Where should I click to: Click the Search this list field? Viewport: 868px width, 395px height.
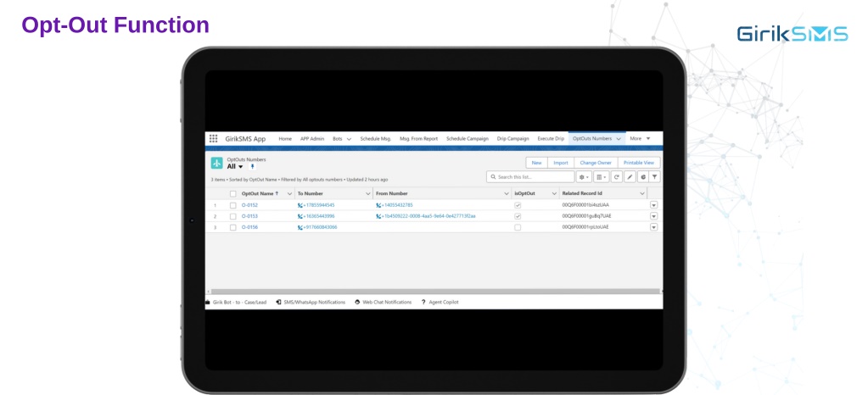pos(530,177)
